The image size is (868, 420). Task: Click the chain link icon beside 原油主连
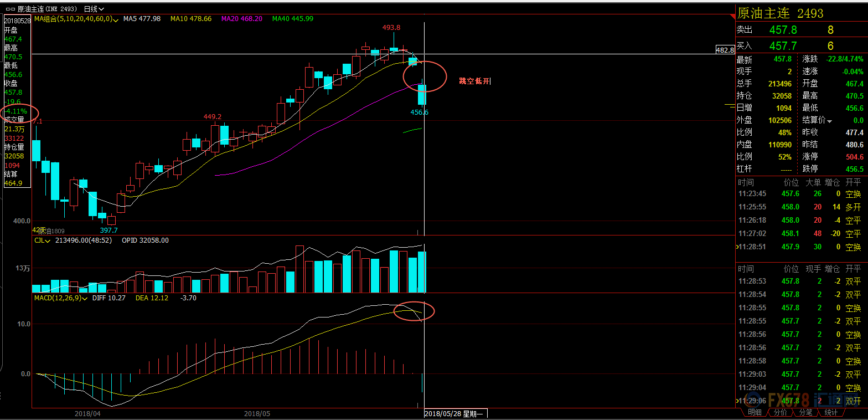(x=10, y=9)
